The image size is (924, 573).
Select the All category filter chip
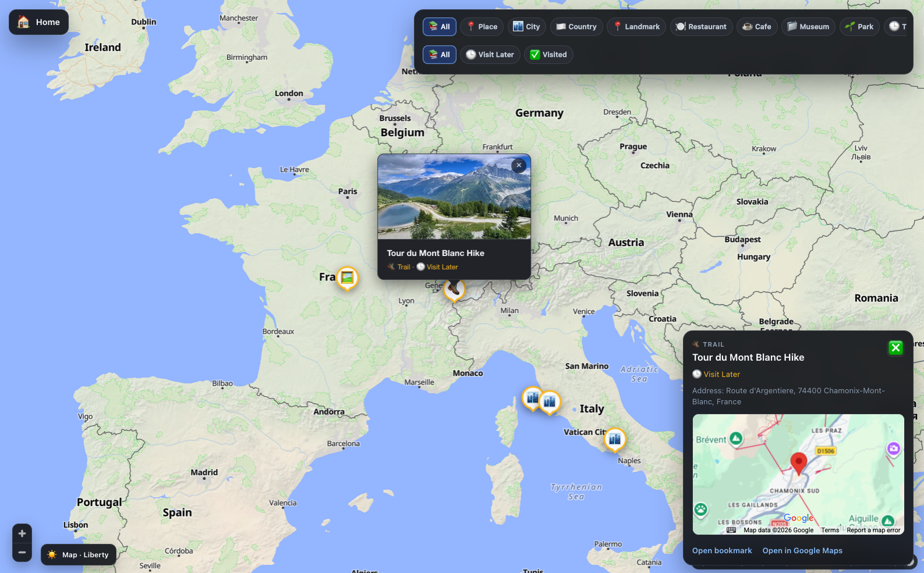pyautogui.click(x=440, y=27)
